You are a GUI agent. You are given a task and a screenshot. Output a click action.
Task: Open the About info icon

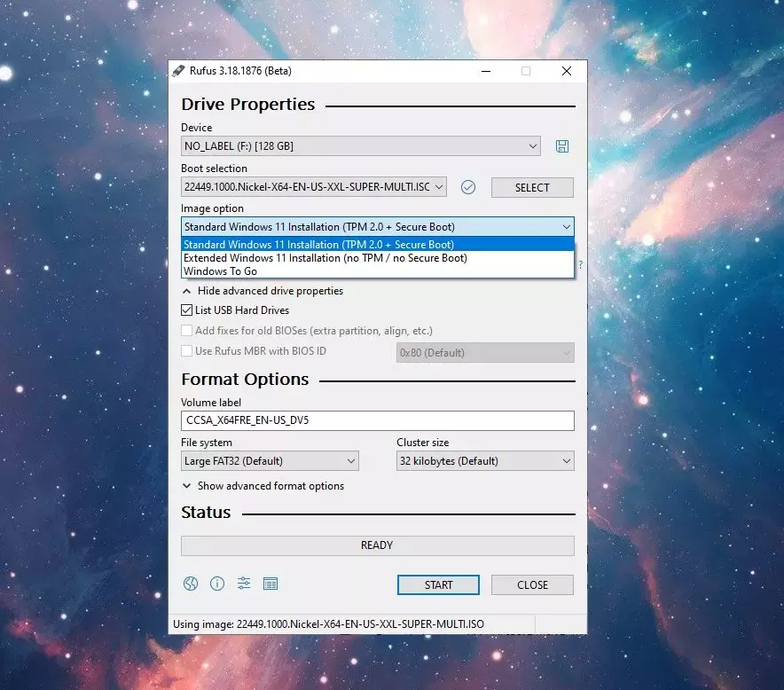217,584
